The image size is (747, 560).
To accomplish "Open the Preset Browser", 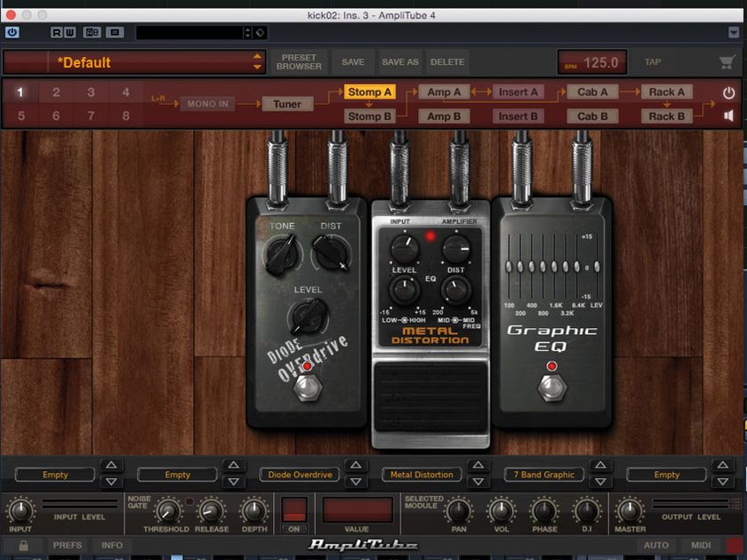I will (x=299, y=61).
